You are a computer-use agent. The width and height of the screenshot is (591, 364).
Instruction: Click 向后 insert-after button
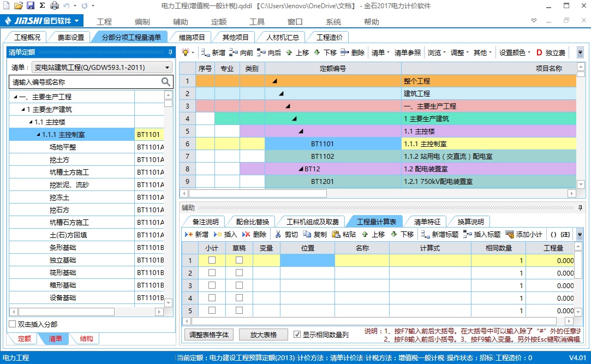point(269,52)
